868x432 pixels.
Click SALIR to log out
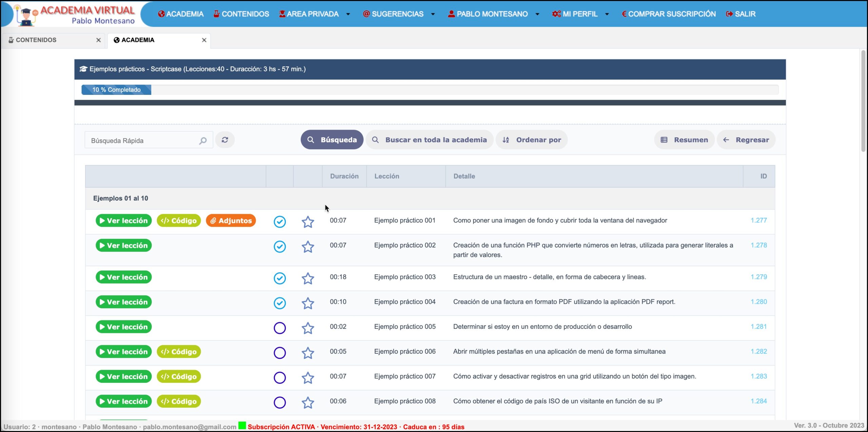[x=741, y=14]
